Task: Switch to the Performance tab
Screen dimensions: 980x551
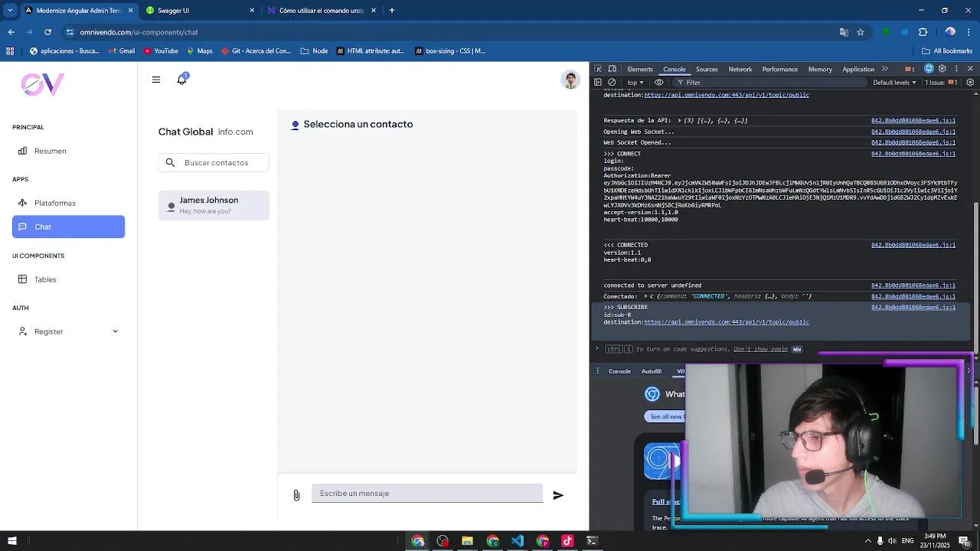Action: click(779, 69)
